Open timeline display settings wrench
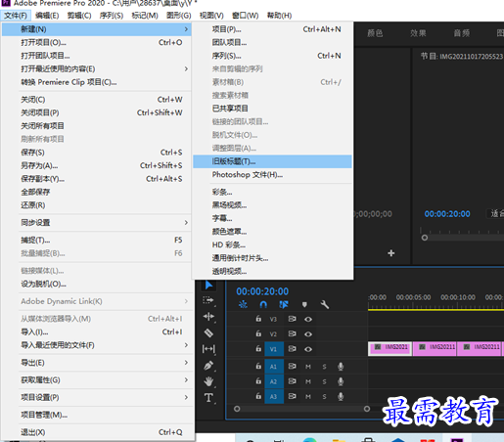Image resolution: width=504 pixels, height=442 pixels. point(325,304)
